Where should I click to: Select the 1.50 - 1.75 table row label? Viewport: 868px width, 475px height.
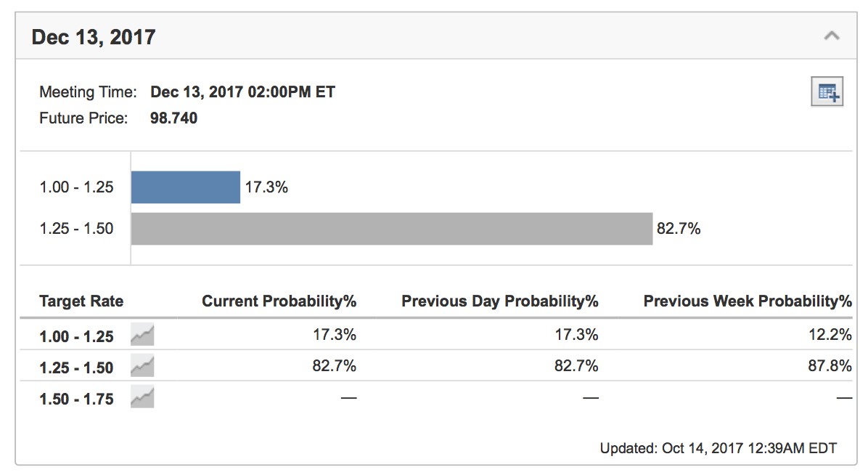[76, 399]
